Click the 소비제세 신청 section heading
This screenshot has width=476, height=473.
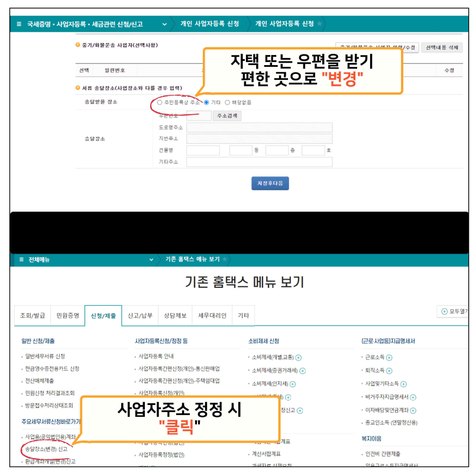click(264, 341)
